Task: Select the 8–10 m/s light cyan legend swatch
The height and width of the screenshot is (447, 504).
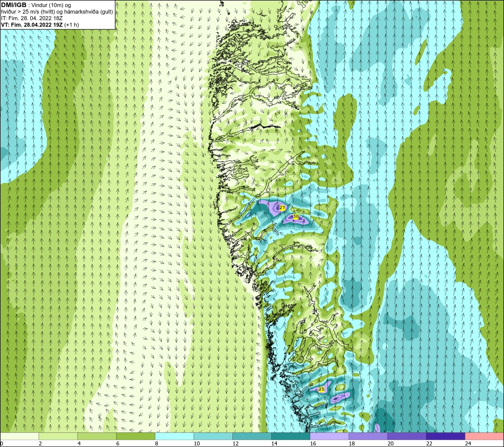Action: coord(174,436)
